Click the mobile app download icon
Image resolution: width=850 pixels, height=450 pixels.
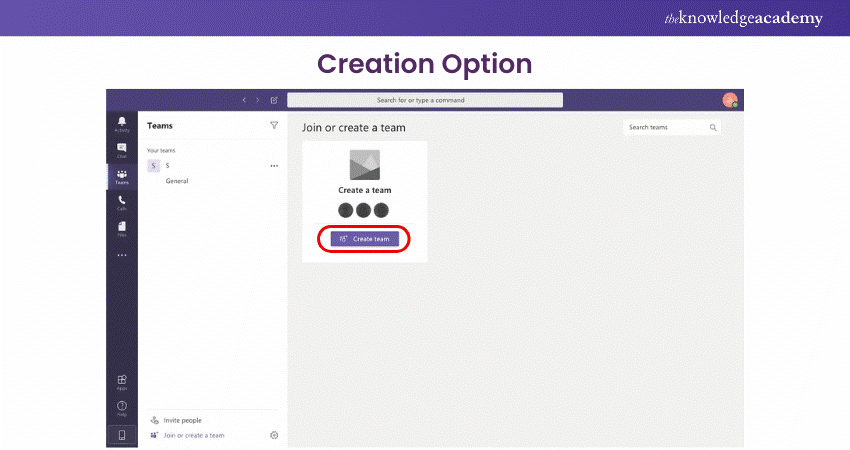(x=122, y=435)
